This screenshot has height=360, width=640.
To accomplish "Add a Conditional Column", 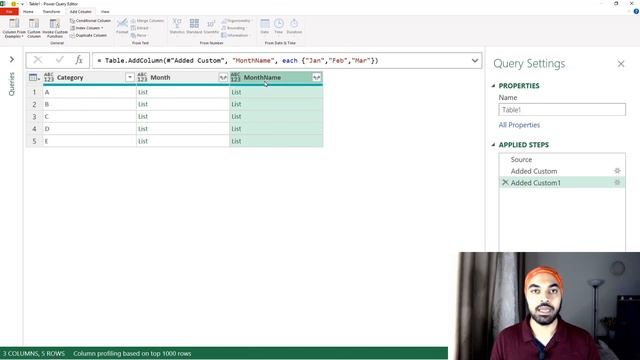I will 90,20.
